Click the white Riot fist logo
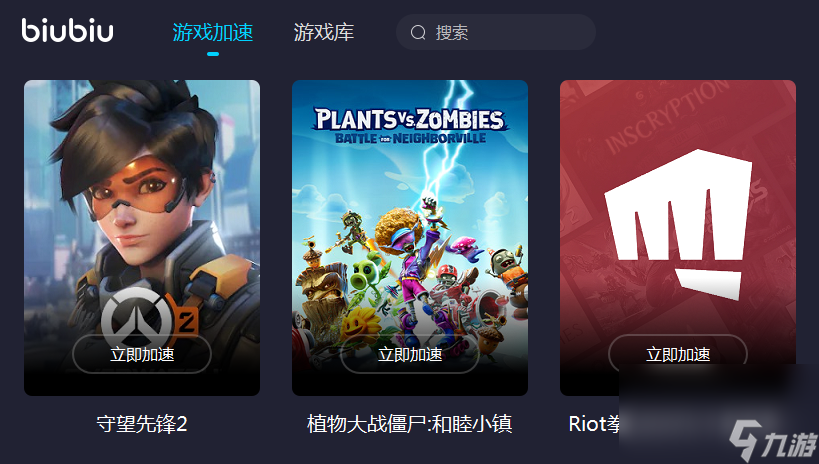Viewport: 819px width, 464px height. [678, 224]
